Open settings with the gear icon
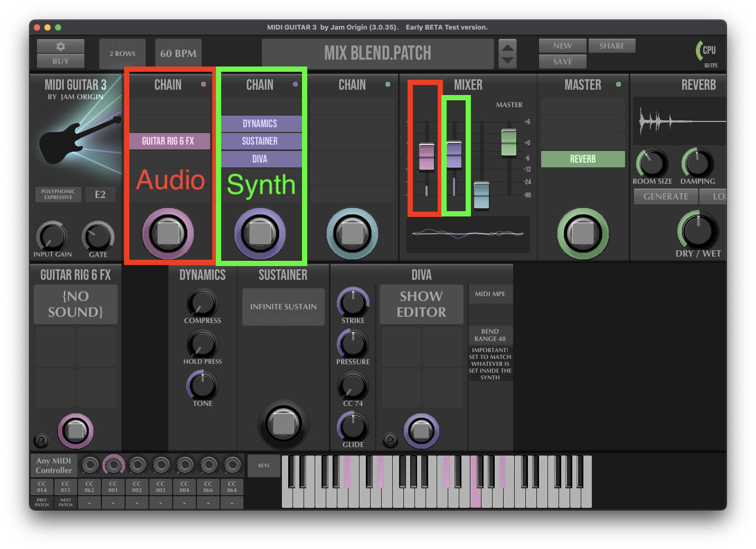This screenshot has width=756, height=549. point(60,46)
